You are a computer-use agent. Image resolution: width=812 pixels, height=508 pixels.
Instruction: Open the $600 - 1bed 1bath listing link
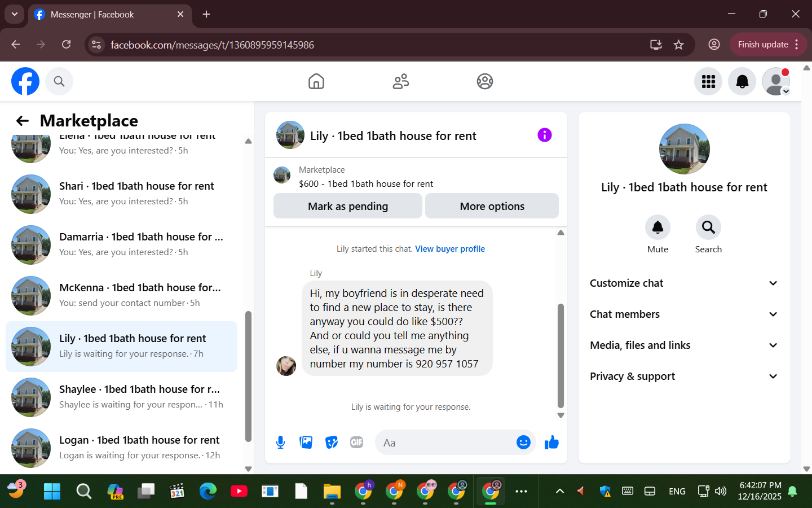[366, 184]
